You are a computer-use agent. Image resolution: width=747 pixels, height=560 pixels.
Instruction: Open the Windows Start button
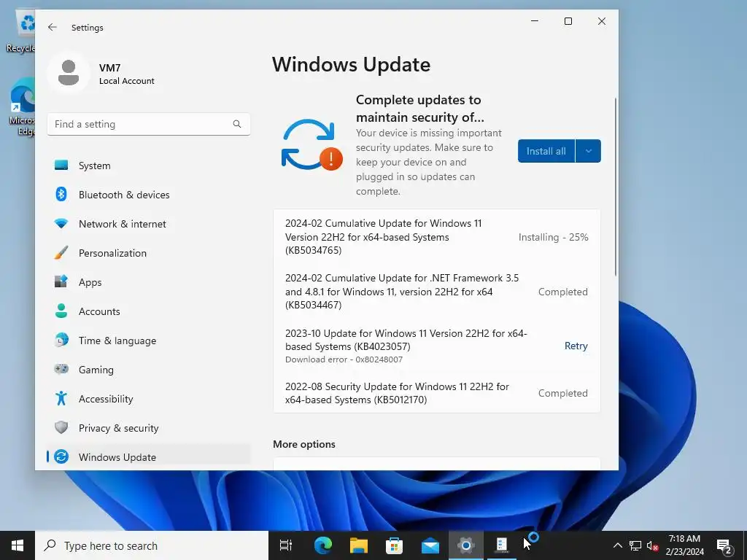18,545
